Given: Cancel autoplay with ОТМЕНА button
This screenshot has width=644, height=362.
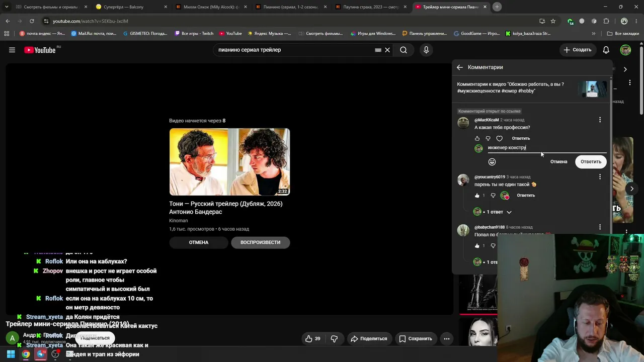Looking at the screenshot, I should coord(199,242).
